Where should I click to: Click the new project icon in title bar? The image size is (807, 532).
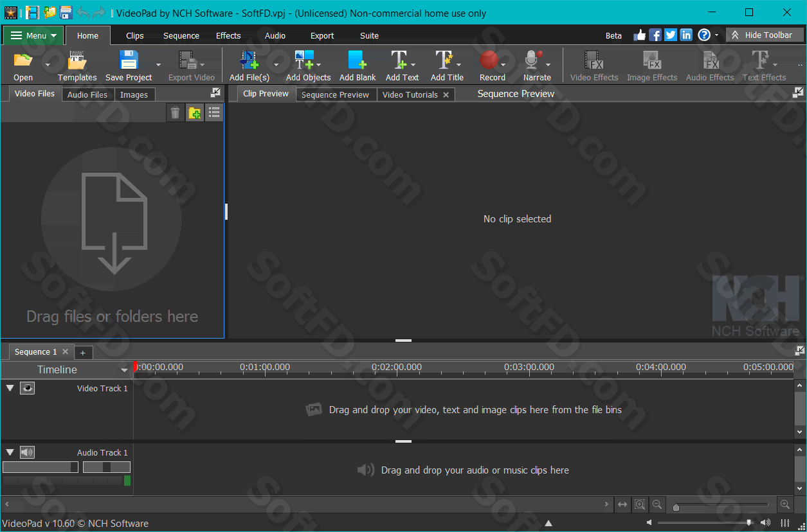[x=32, y=12]
